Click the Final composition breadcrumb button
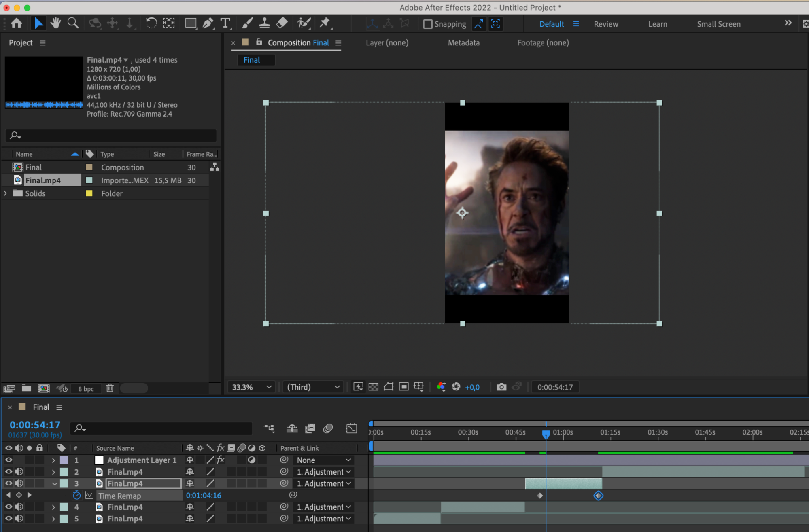Screen dimensions: 809x532 (x=256, y=60)
